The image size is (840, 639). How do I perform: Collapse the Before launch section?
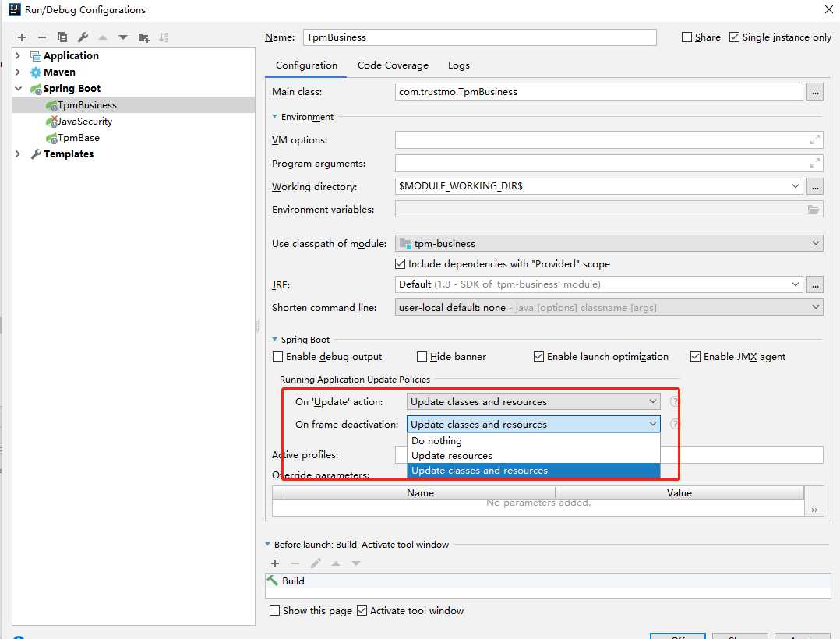pyautogui.click(x=268, y=545)
